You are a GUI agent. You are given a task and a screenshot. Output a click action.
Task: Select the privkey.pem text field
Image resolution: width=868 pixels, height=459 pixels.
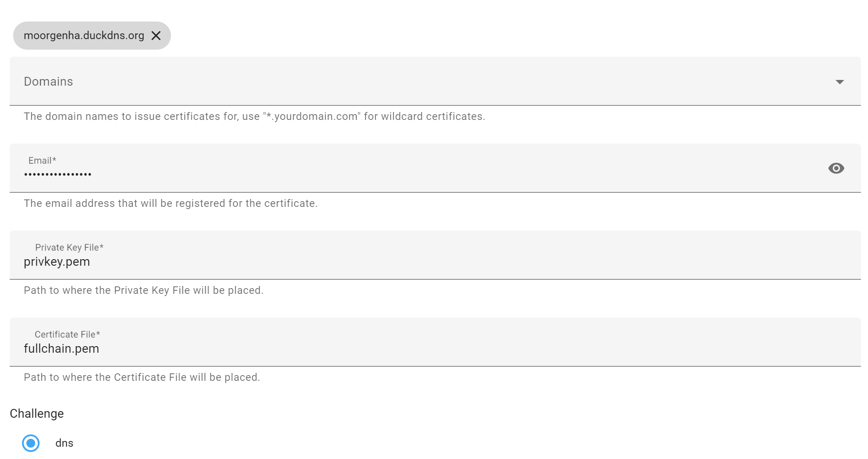57,261
